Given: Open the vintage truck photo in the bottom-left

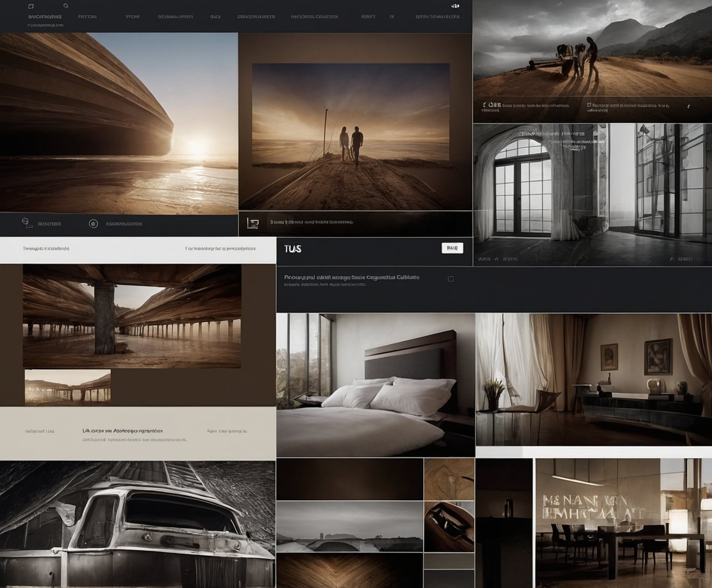Looking at the screenshot, I should (137, 524).
